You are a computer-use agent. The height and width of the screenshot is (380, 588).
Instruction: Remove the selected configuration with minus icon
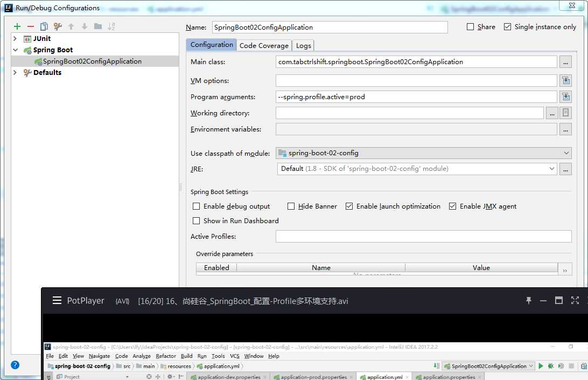(x=31, y=26)
